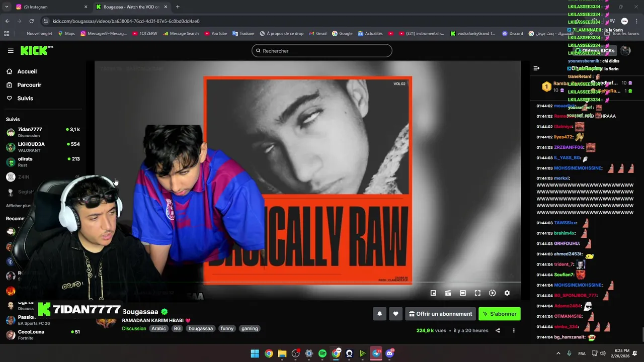Open Spotify from the taskbar
The image size is (644, 362).
(x=323, y=353)
